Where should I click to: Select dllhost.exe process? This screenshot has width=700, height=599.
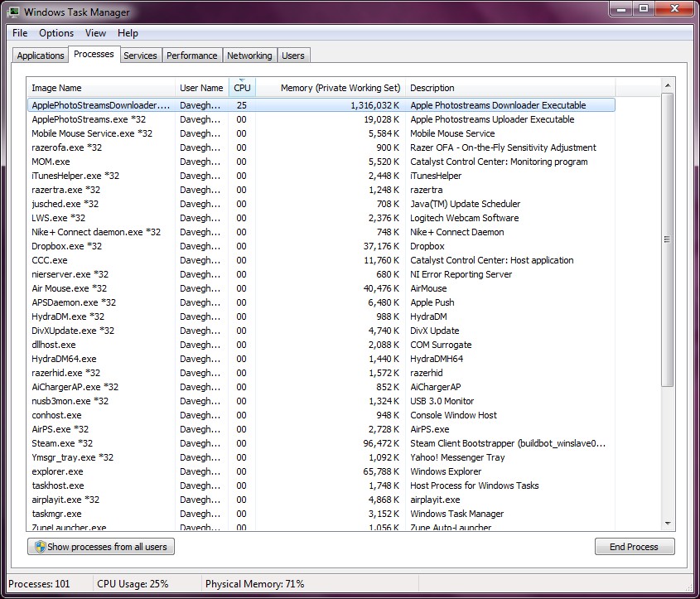[321, 345]
